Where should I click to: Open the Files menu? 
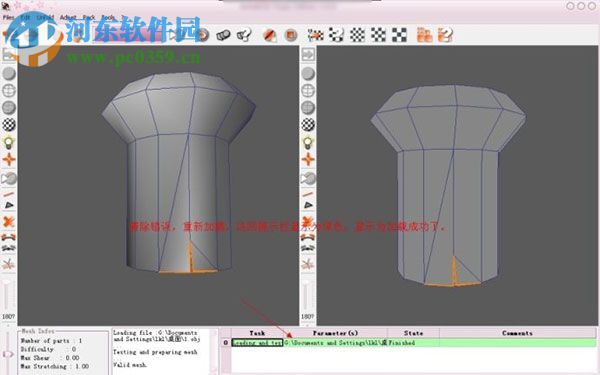(8, 17)
